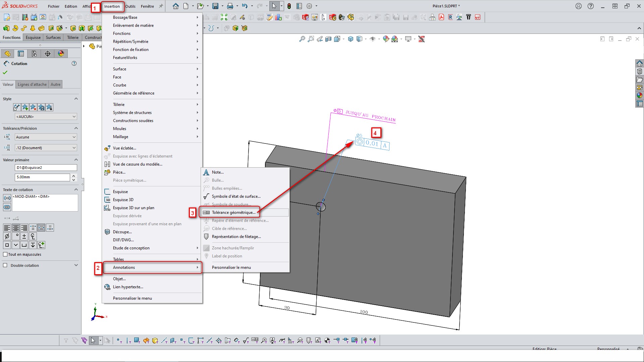
Task: Select the PropertyManager tab icon
Action: click(x=21, y=54)
